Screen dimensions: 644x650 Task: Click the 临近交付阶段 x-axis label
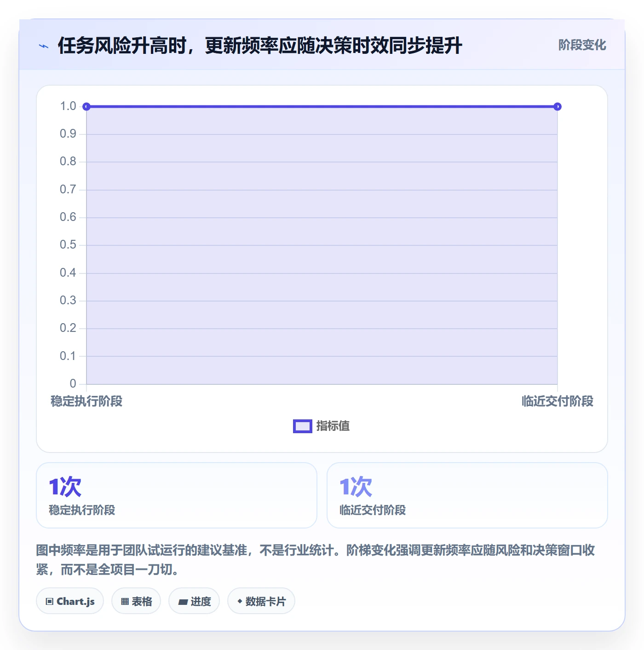coord(558,401)
